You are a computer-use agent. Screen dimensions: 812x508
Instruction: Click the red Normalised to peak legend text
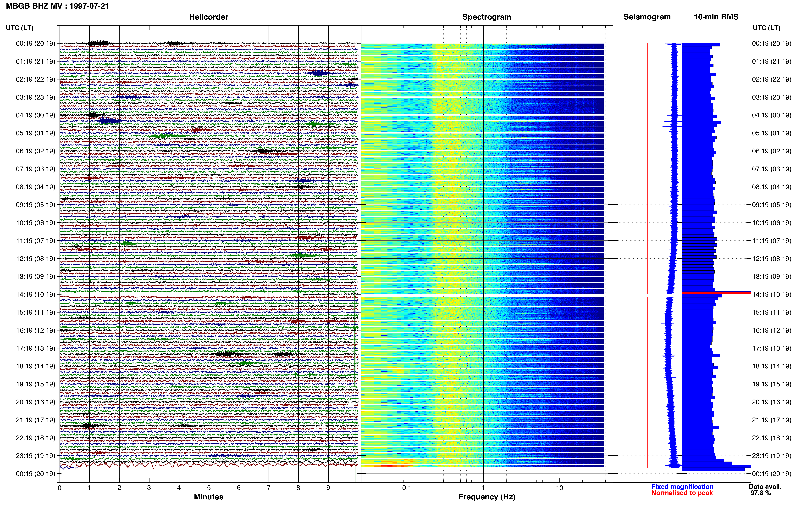point(682,493)
